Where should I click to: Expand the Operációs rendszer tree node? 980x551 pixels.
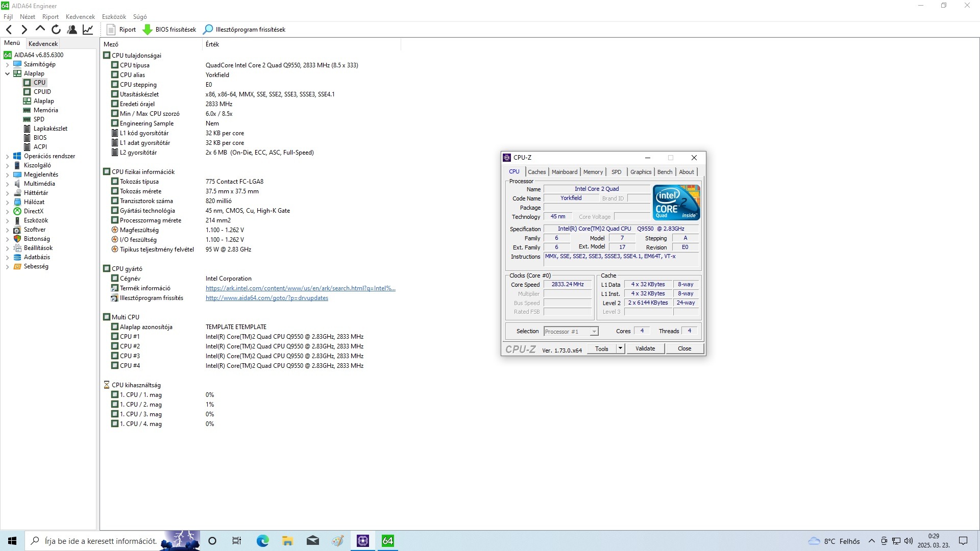7,156
